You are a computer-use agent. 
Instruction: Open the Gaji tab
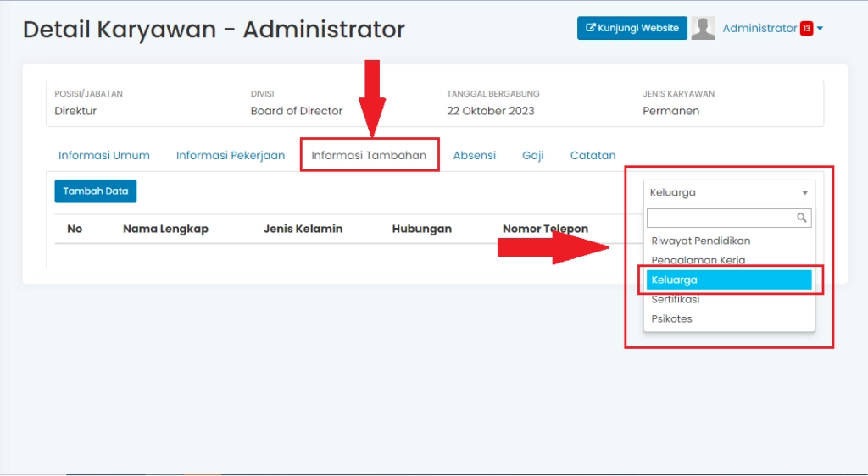(533, 155)
